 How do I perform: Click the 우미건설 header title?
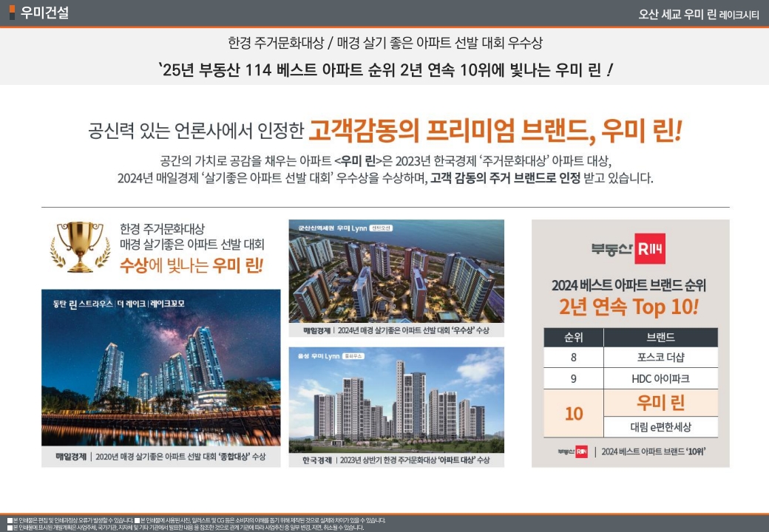44,13
